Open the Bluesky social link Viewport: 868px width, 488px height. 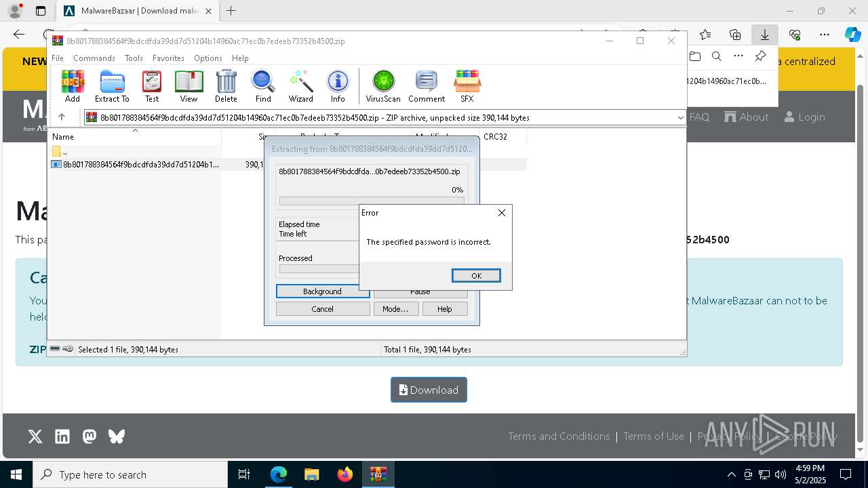[117, 436]
